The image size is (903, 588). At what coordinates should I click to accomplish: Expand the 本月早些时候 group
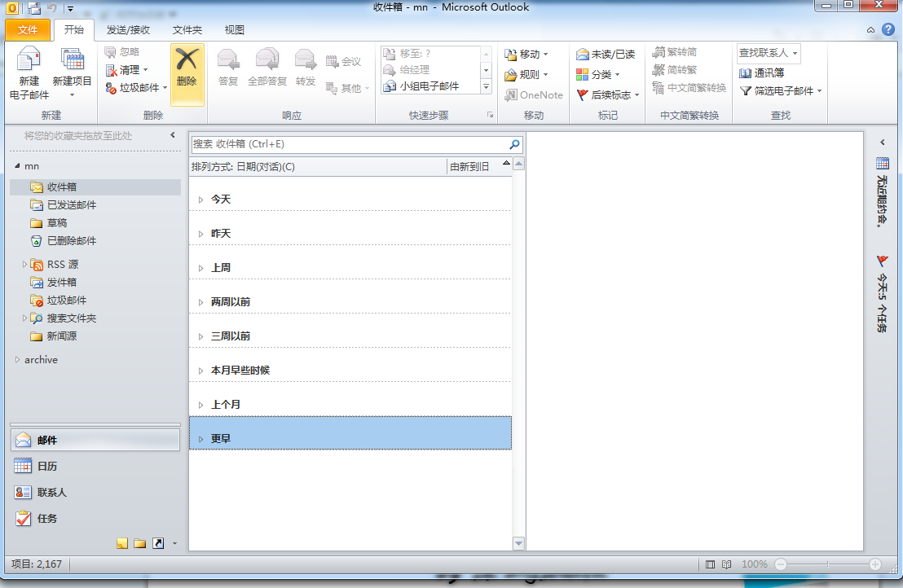(201, 371)
